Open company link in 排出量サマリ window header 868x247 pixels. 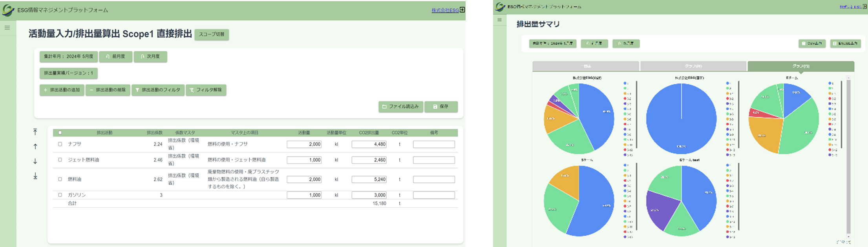coord(850,7)
